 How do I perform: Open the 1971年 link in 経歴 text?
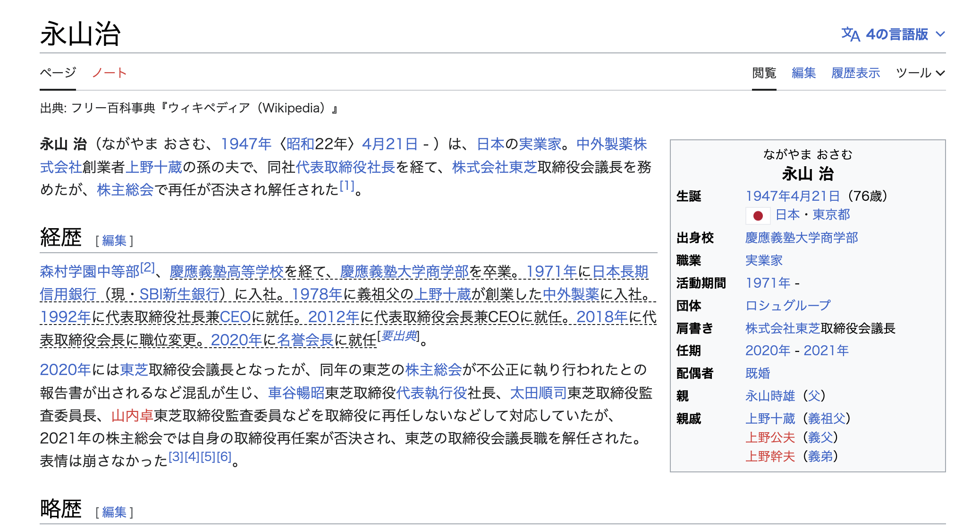coord(551,271)
